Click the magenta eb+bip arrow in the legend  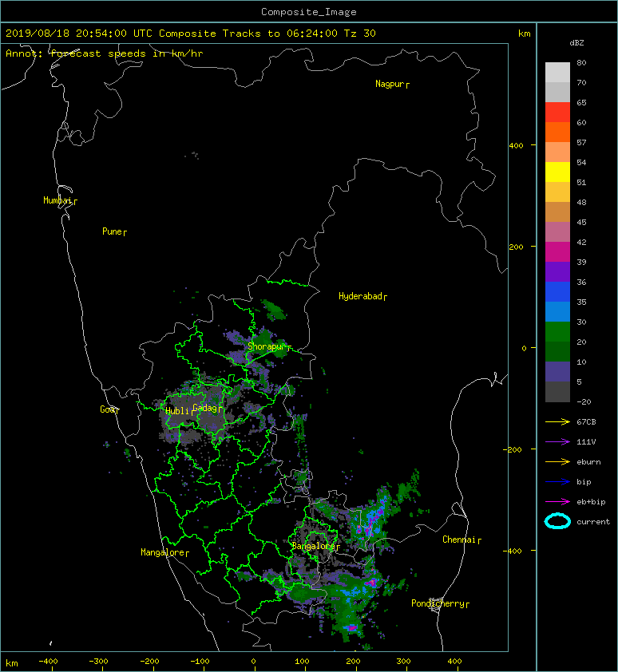(x=557, y=502)
